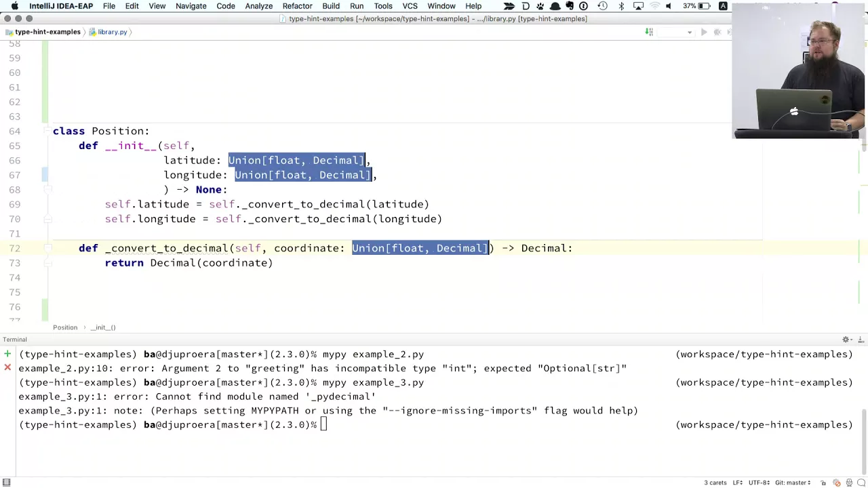Open the Build menu
Viewport: 868px width, 488px height.
tap(331, 6)
